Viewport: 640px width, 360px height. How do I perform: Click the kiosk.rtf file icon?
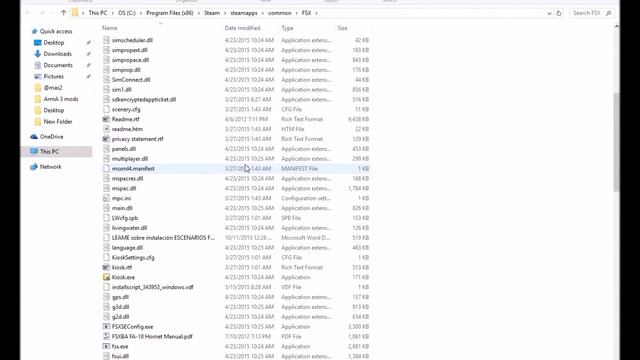point(106,267)
